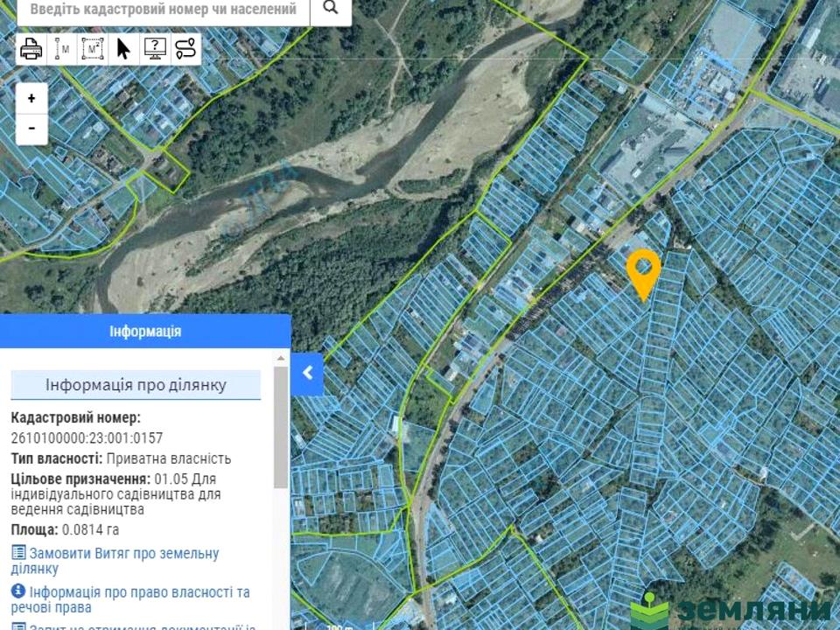Viewport: 840px width, 630px height.
Task: Click the info panel scrollbar thumb
Action: point(281,427)
